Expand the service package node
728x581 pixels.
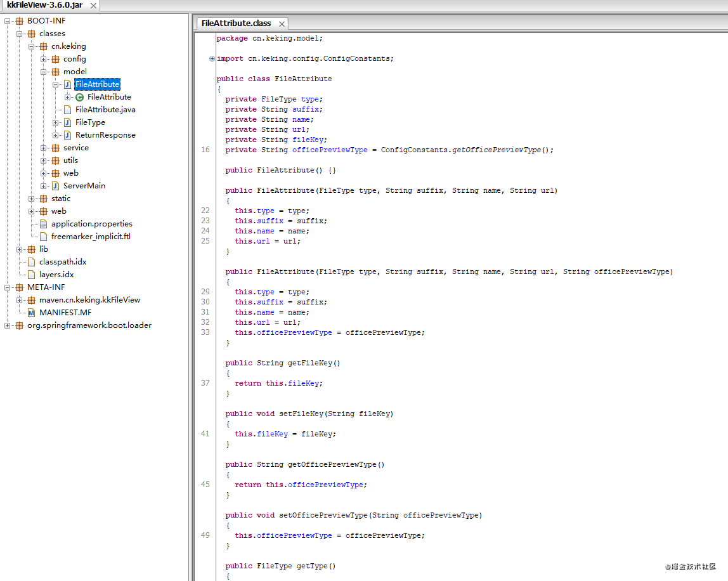click(x=44, y=148)
